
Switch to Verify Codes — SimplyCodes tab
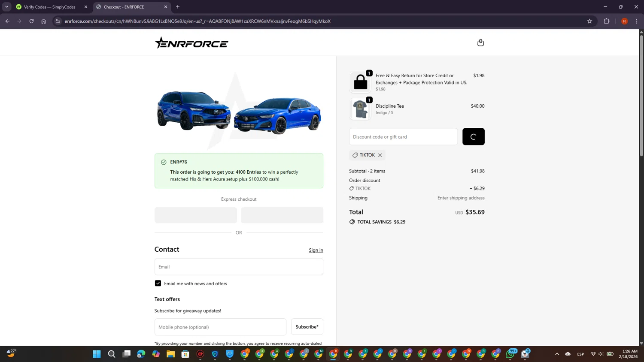tap(49, 7)
